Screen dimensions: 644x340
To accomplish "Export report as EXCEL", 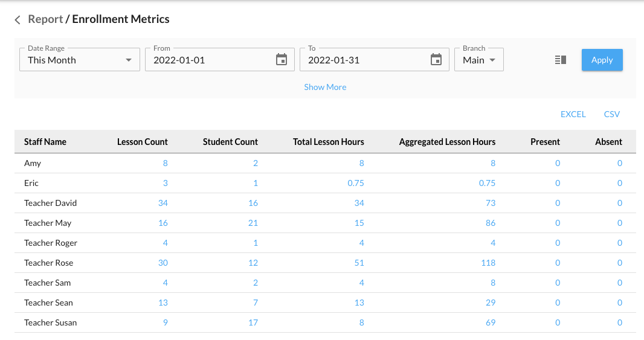I will tap(573, 114).
